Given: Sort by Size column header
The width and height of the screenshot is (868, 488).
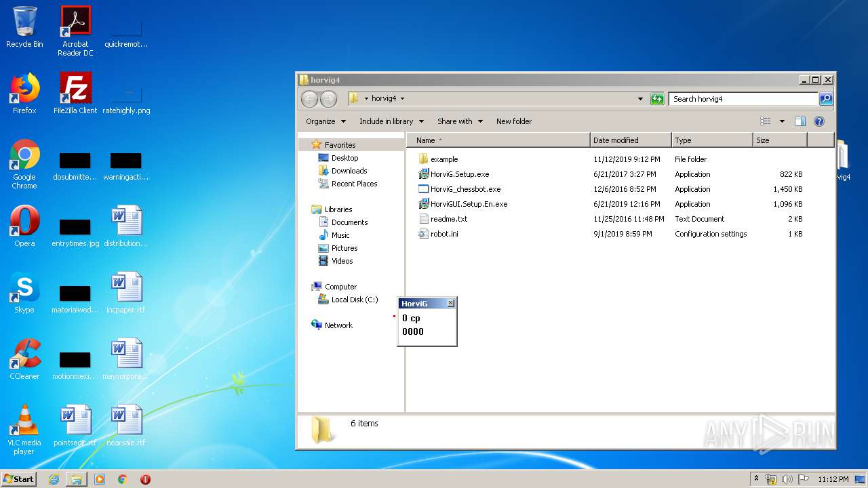Looking at the screenshot, I should click(x=780, y=140).
